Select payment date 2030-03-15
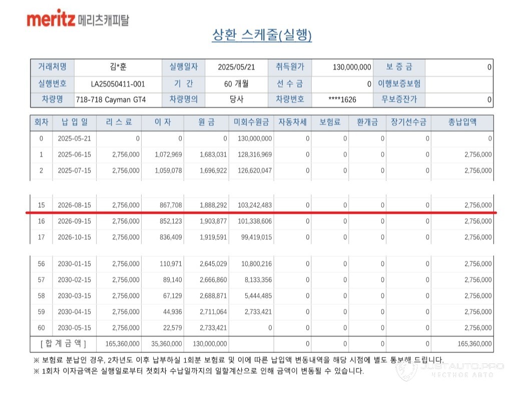This screenshot has width=532, height=399. pyautogui.click(x=74, y=296)
